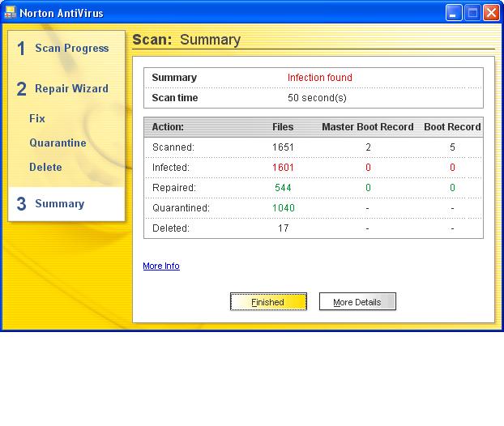Click the Master Boot Record column header

click(x=367, y=127)
